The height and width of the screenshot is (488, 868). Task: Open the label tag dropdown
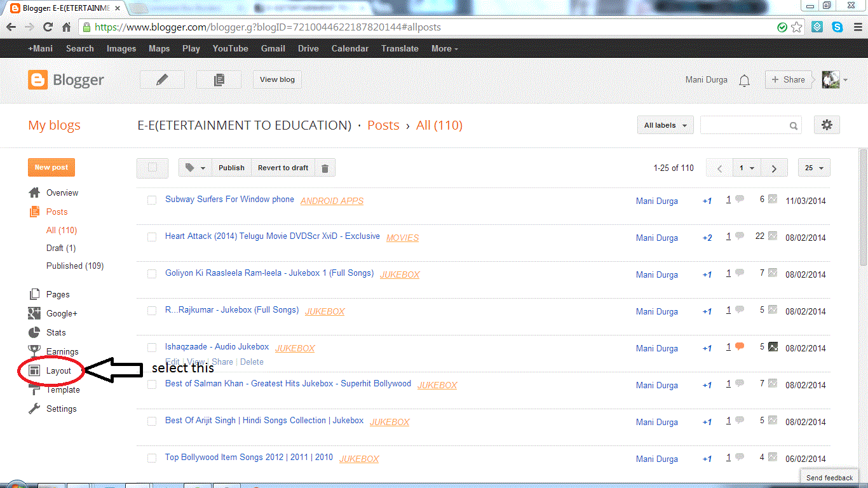click(x=195, y=168)
